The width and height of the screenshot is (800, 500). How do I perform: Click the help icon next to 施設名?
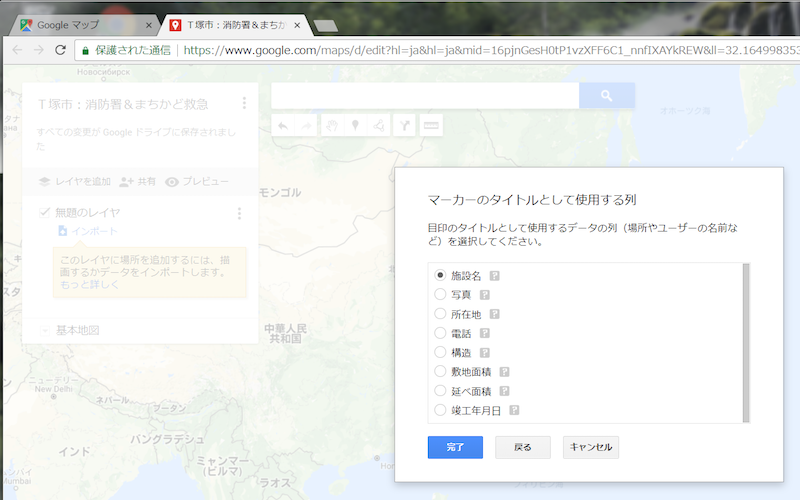coord(494,276)
